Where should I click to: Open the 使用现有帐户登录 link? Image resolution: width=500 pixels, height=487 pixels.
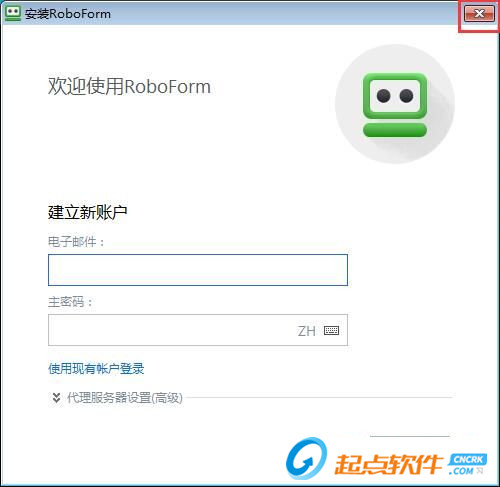pyautogui.click(x=96, y=369)
